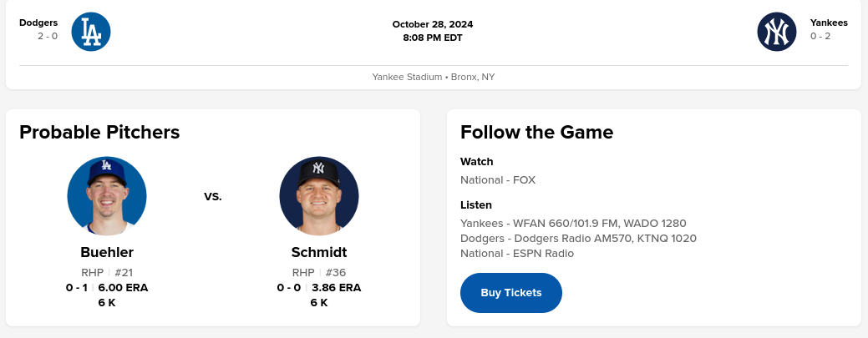The image size is (868, 338).
Task: Click the October 28, 2024 game date
Action: [433, 24]
